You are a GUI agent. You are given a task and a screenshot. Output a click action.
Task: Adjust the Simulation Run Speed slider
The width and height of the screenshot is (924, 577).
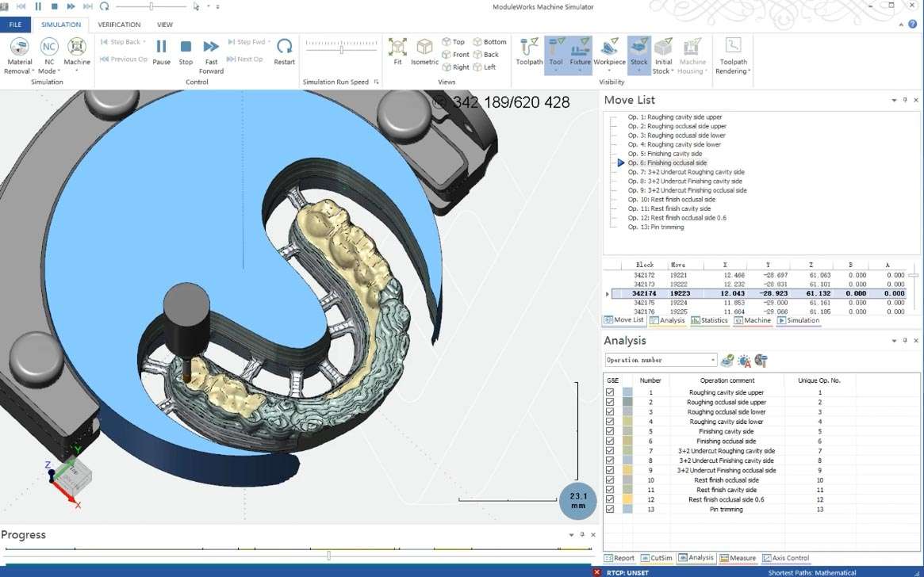pos(341,49)
